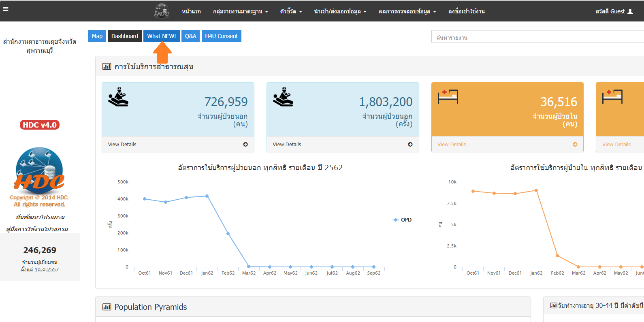Viewport: 644px width, 322px height.
Task: Click arrow icon beside first View Details
Action: tap(245, 144)
